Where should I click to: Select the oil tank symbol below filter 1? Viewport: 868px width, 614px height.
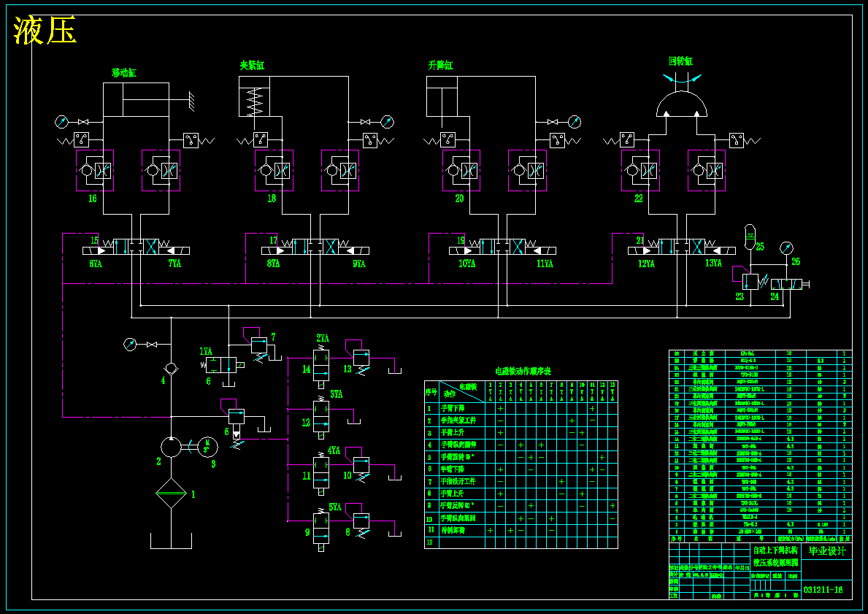tap(171, 541)
